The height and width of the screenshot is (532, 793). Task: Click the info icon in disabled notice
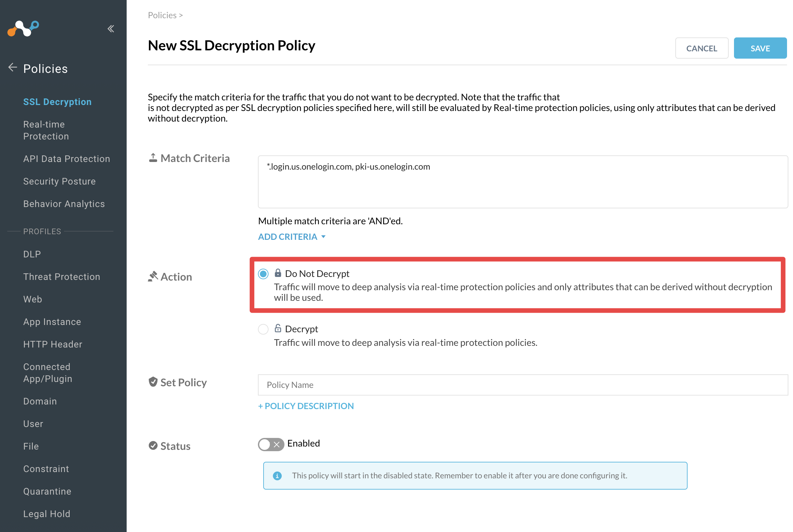click(277, 476)
